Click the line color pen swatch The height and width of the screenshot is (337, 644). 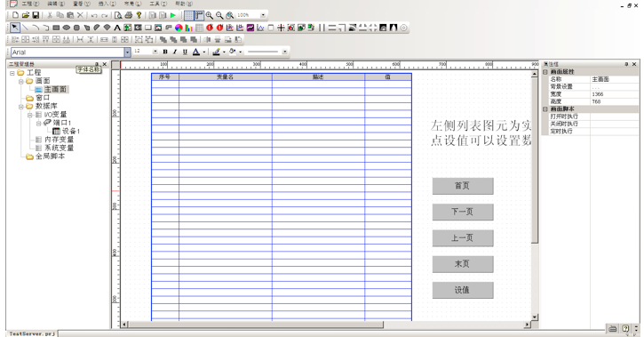click(x=216, y=52)
